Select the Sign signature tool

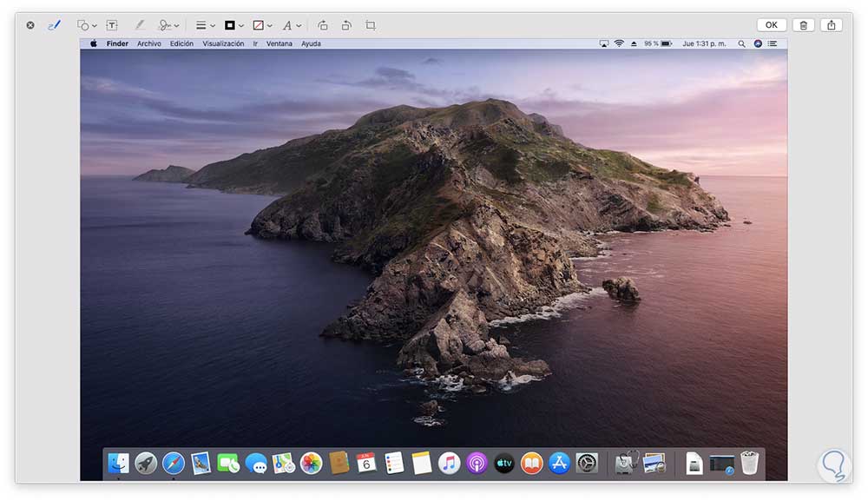[164, 25]
